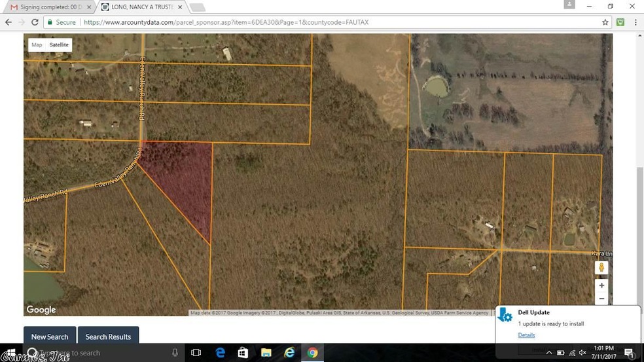Viewport: 644px width, 362px height.
Task: Click the Secure padlock site info
Action: [x=62, y=22]
